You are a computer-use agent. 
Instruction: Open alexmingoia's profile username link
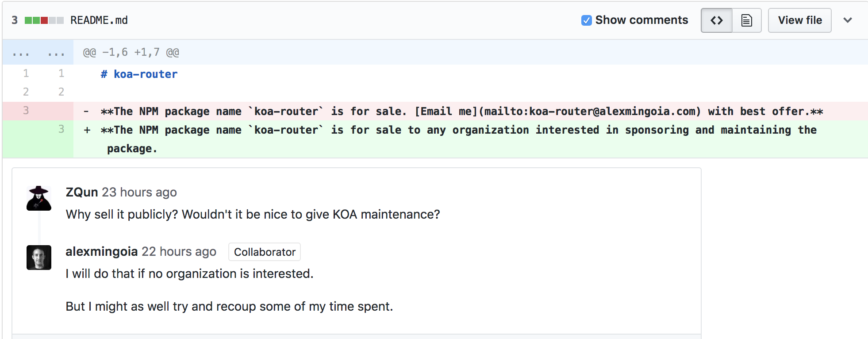[102, 251]
